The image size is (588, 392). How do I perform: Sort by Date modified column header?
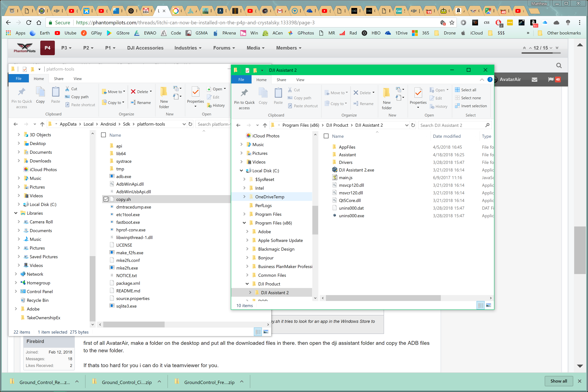pos(447,136)
